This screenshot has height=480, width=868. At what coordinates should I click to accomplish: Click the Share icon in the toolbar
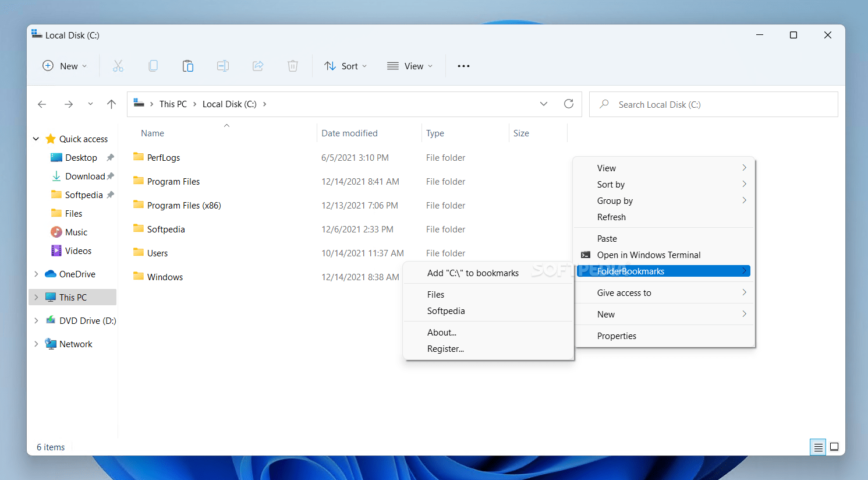(258, 66)
